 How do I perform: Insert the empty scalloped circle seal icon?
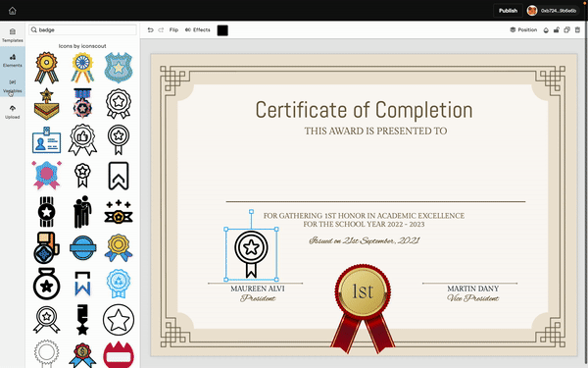[46, 353]
